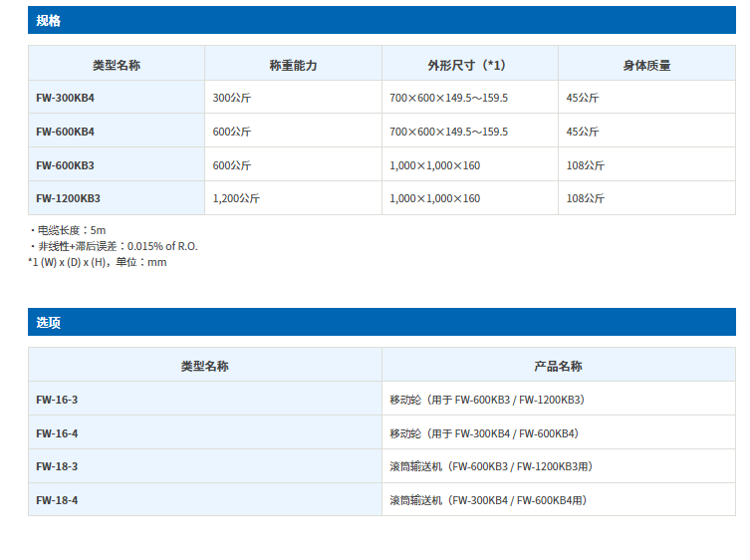Viewport: 750px width, 560px height.
Task: Select the FW-300KB4 model name cell
Action: [x=117, y=98]
